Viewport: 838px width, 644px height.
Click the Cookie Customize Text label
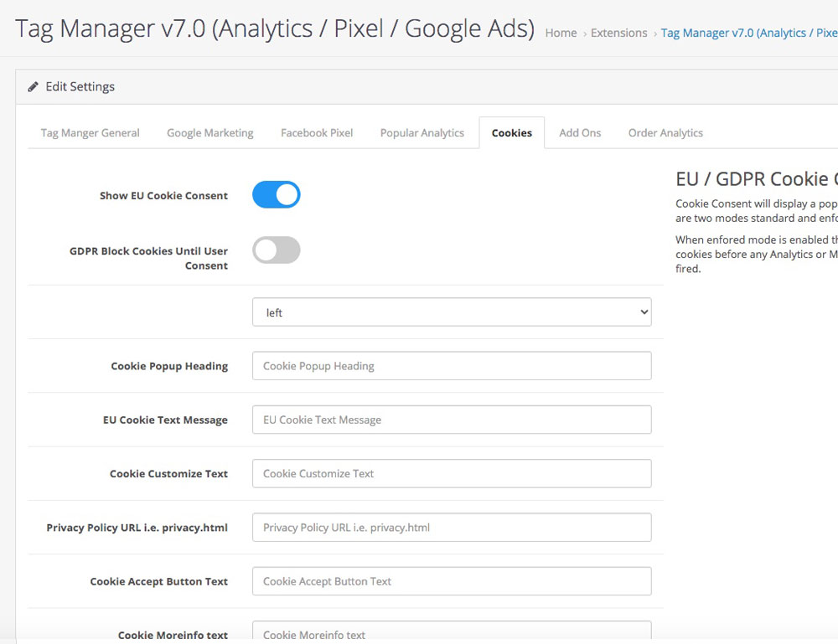(x=169, y=474)
